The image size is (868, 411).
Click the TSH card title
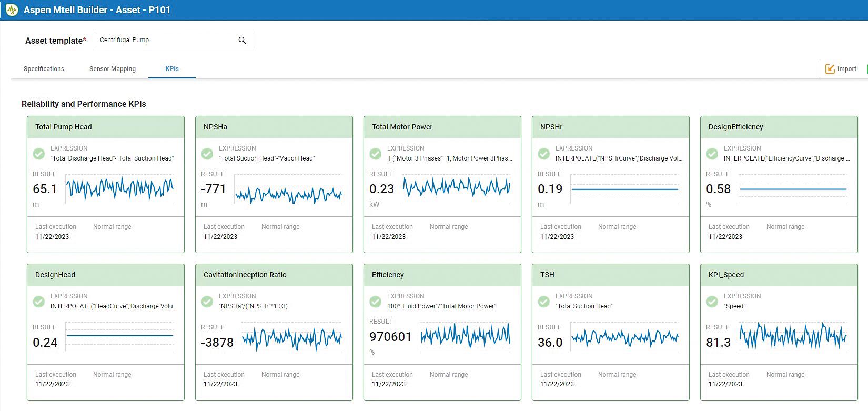(x=547, y=275)
